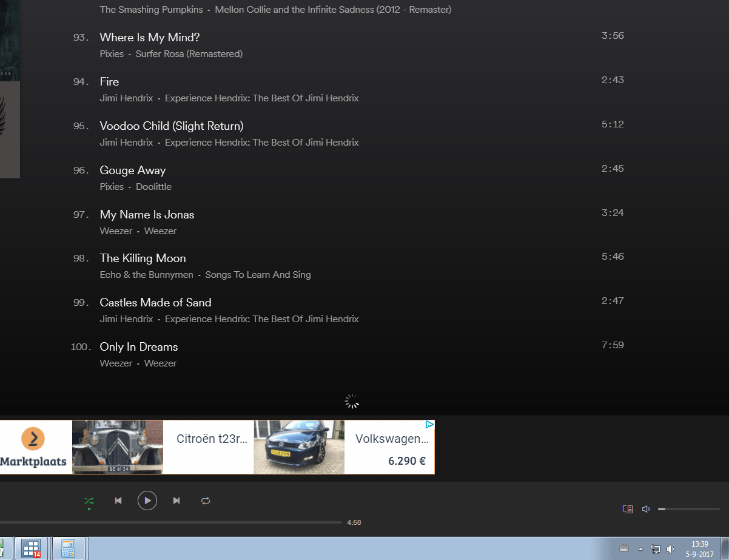
Task: Open the devices available menu
Action: click(628, 509)
